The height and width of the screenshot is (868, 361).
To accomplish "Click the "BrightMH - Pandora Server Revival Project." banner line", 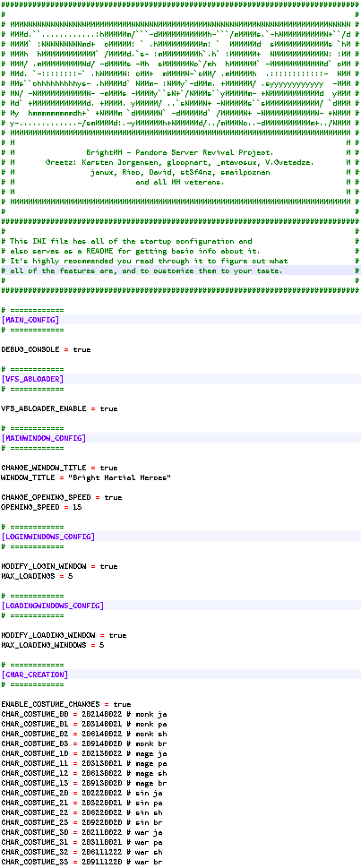I will 180,152.
